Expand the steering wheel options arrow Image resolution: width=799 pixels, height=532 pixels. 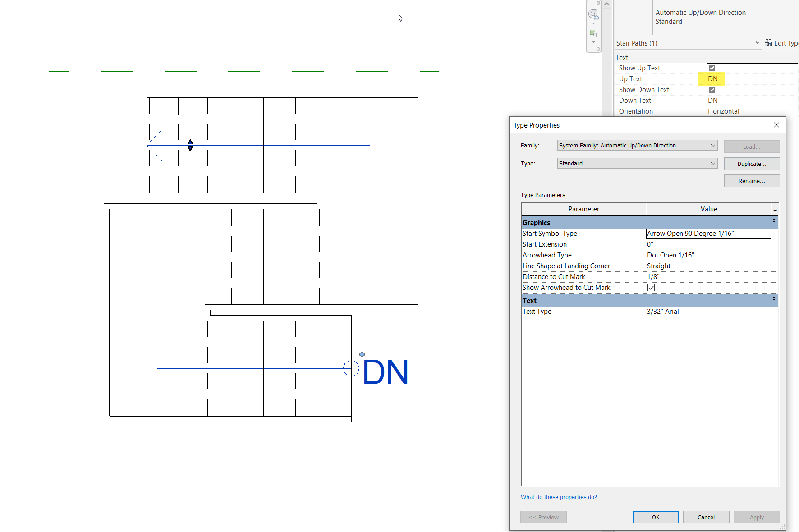click(x=593, y=23)
